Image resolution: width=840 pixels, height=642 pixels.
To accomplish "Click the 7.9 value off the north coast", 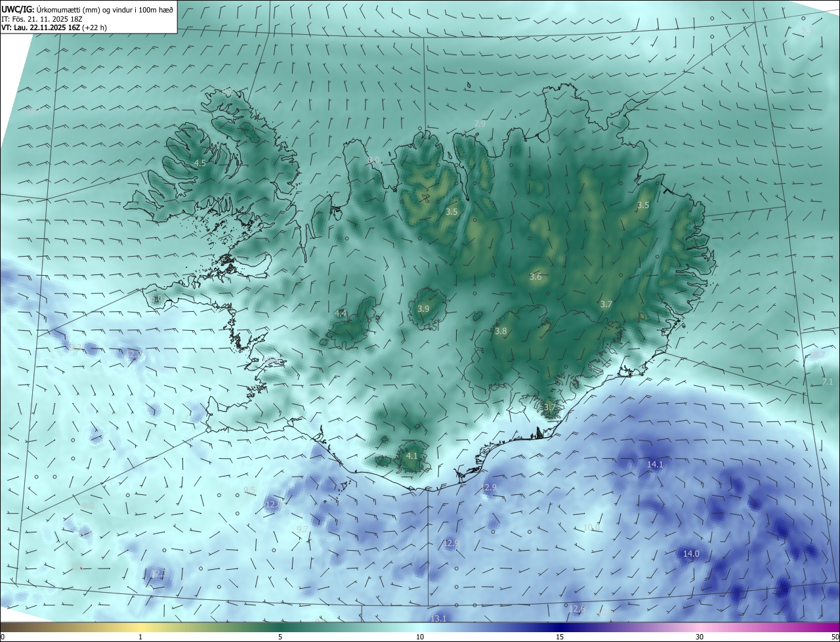I will (480, 123).
